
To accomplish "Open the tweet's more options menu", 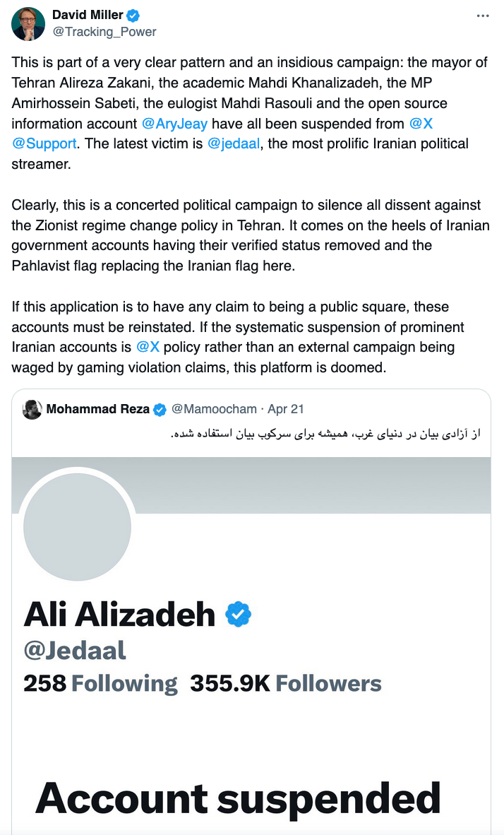I will [x=483, y=16].
